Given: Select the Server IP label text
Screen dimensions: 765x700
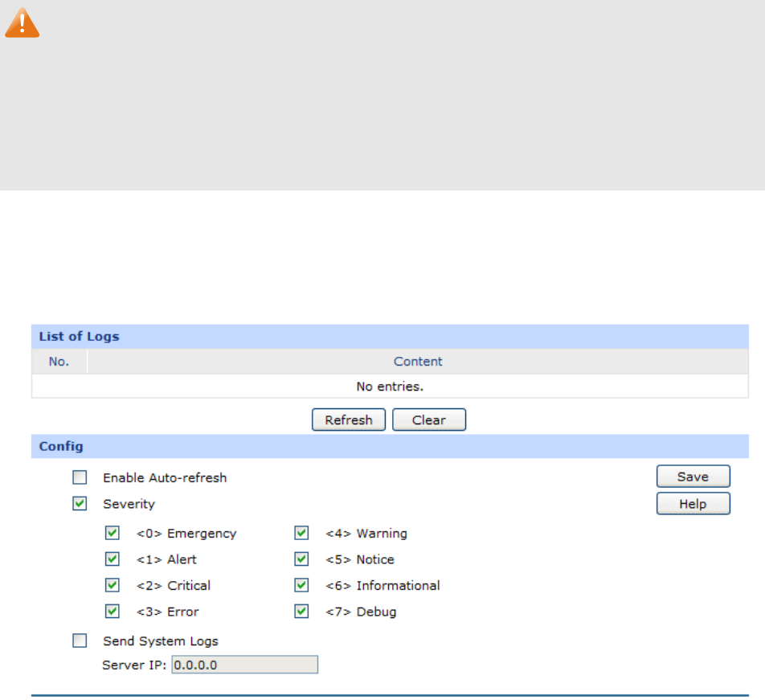Looking at the screenshot, I should tap(134, 665).
